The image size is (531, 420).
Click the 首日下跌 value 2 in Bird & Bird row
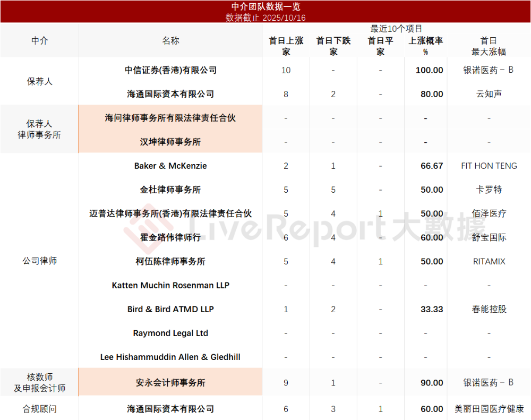[333, 309]
